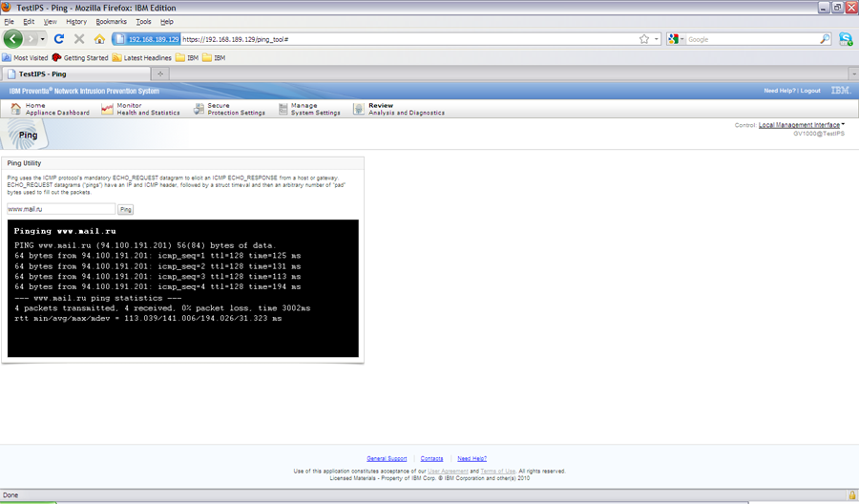The width and height of the screenshot is (859, 504).
Task: Click the Home house icon
Action: point(16,109)
